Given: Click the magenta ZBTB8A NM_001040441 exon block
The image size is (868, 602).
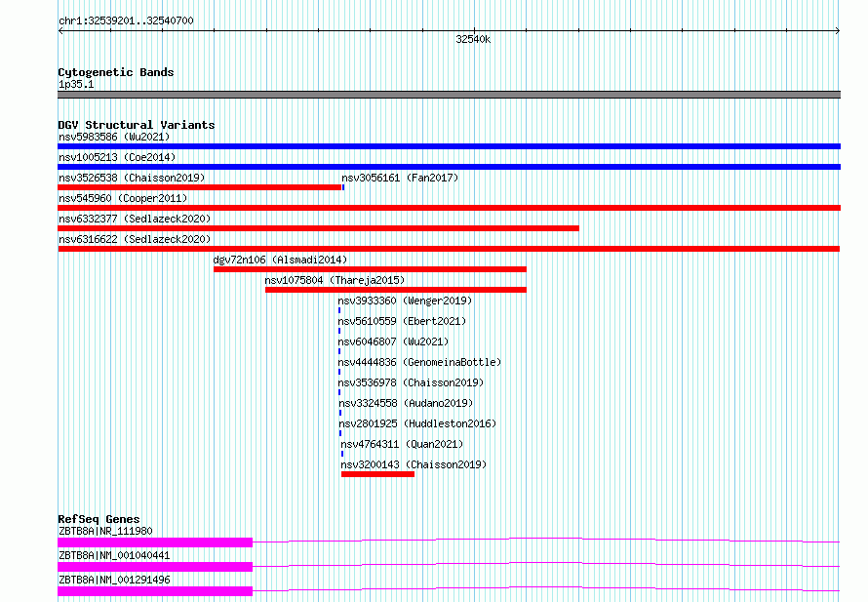Looking at the screenshot, I should [x=155, y=567].
